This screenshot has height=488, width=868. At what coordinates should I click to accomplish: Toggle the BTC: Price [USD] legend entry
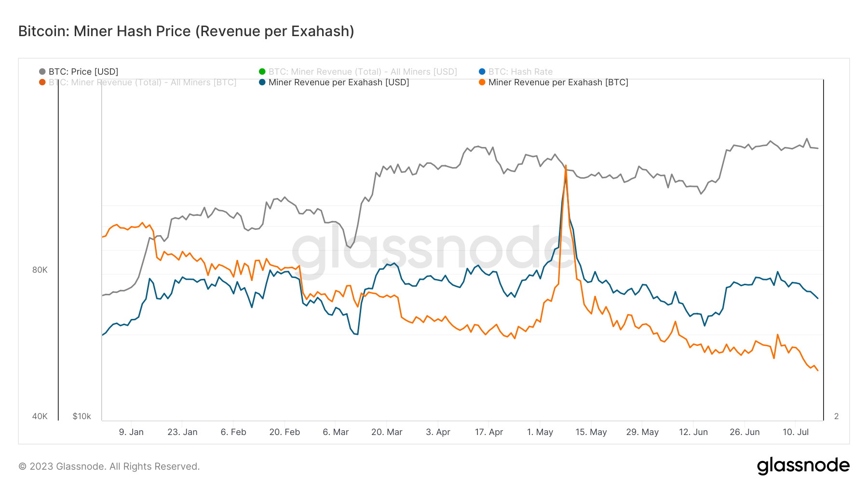pos(79,72)
